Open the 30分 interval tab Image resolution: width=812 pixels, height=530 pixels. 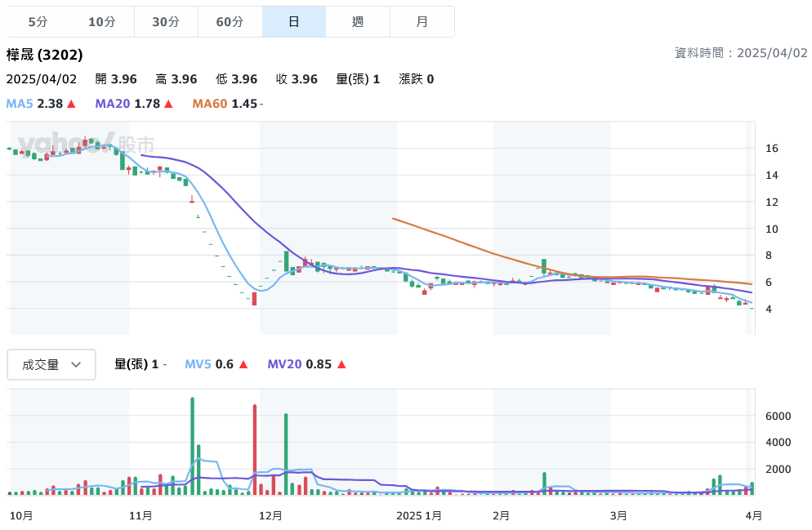[x=166, y=22]
